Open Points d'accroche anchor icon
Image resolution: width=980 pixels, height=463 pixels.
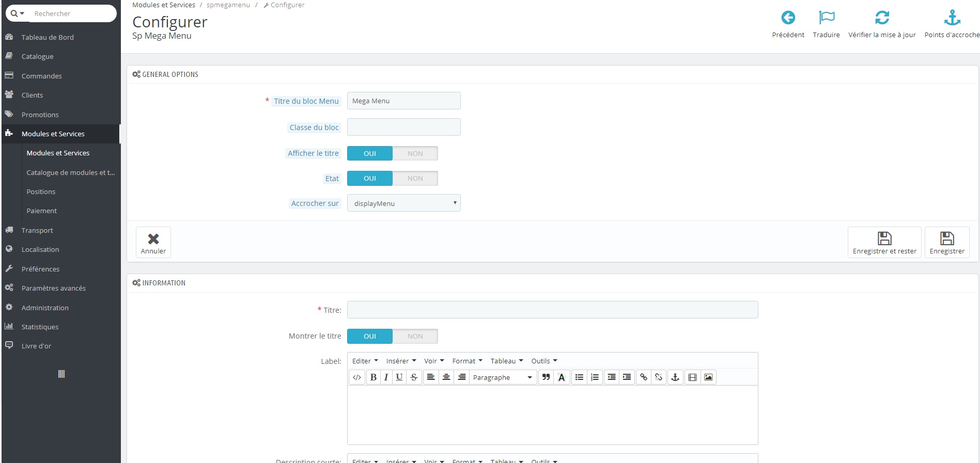click(x=952, y=18)
